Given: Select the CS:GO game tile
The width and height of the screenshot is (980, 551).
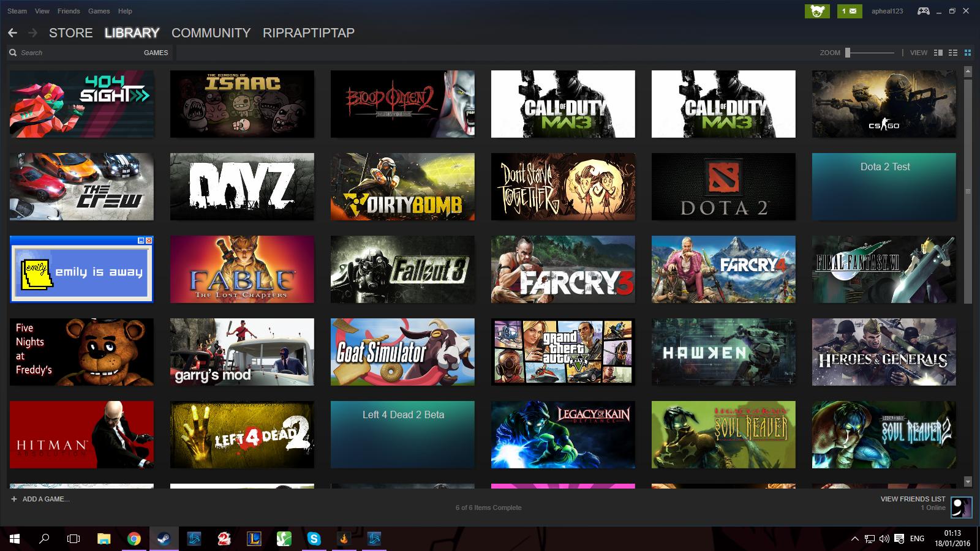Looking at the screenshot, I should coord(884,104).
